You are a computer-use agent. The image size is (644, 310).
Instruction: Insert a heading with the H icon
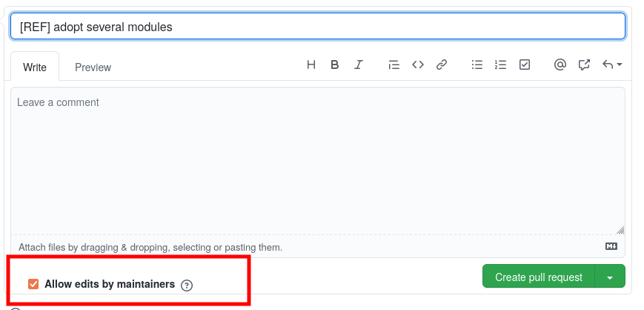(x=311, y=65)
